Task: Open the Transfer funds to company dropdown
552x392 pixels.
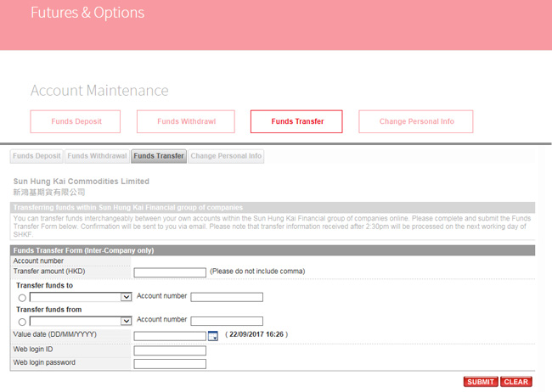Action: pos(81,297)
